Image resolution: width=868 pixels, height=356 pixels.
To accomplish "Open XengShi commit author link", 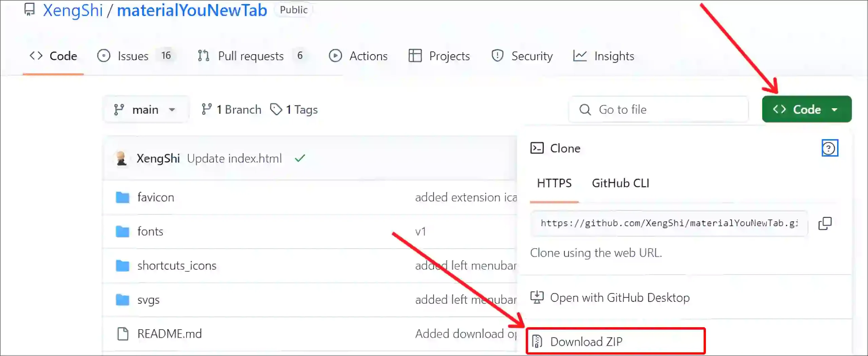I will tap(158, 158).
